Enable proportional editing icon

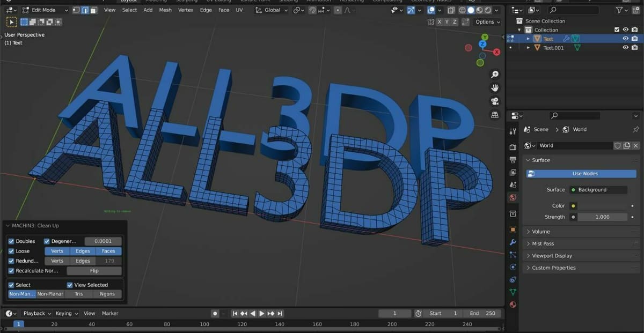tap(338, 10)
